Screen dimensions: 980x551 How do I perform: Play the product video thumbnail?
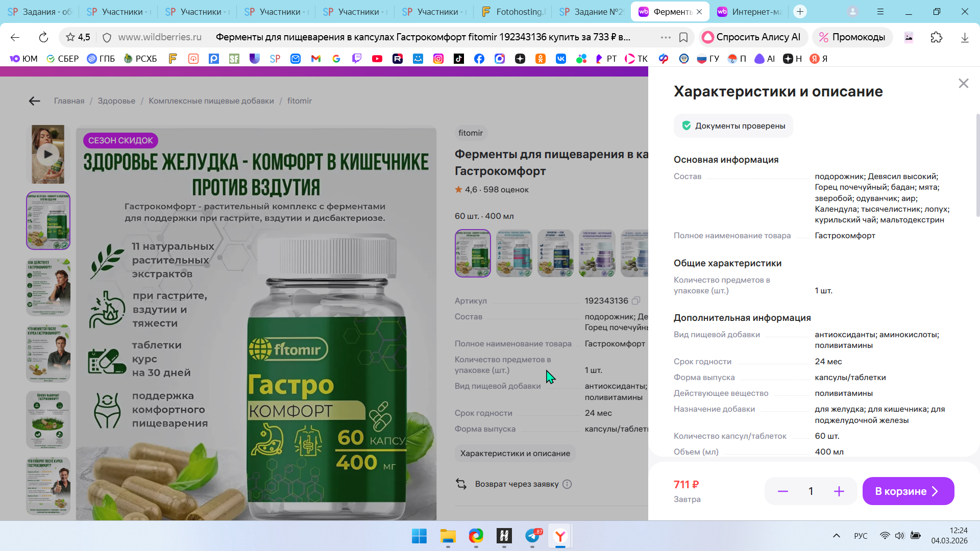coord(48,154)
